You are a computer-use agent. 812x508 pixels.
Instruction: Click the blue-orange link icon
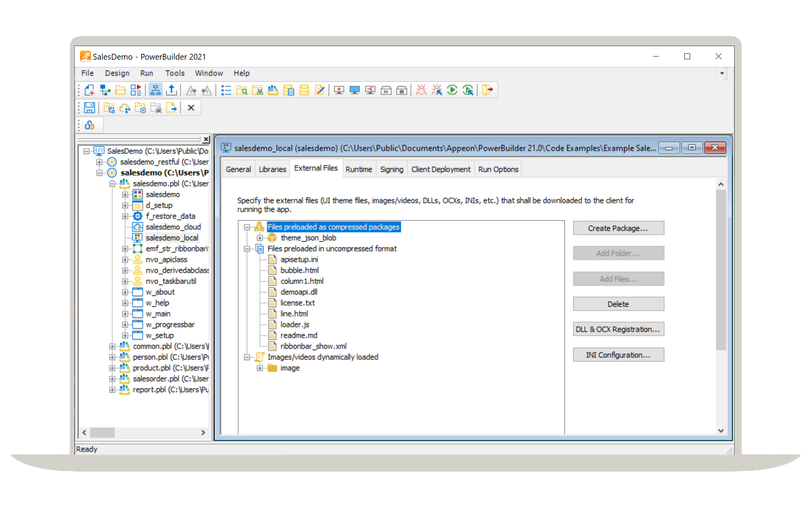coord(90,125)
